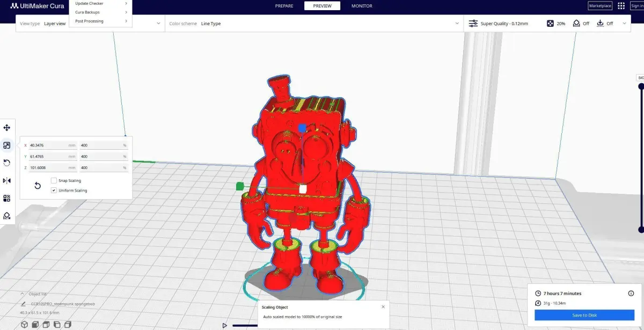Switch to front view cube
This screenshot has width=644, height=330.
35,325
